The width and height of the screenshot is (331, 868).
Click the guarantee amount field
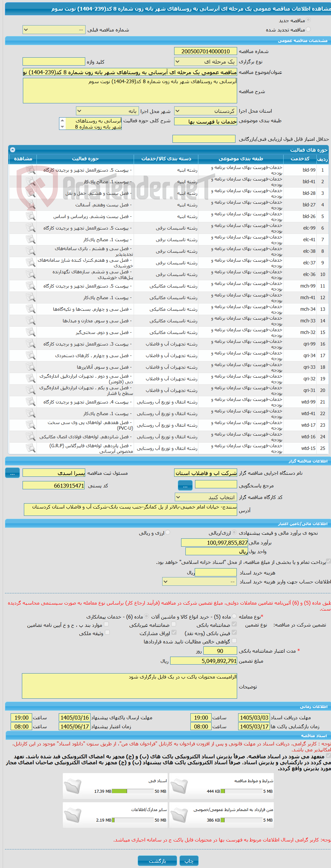(203, 661)
